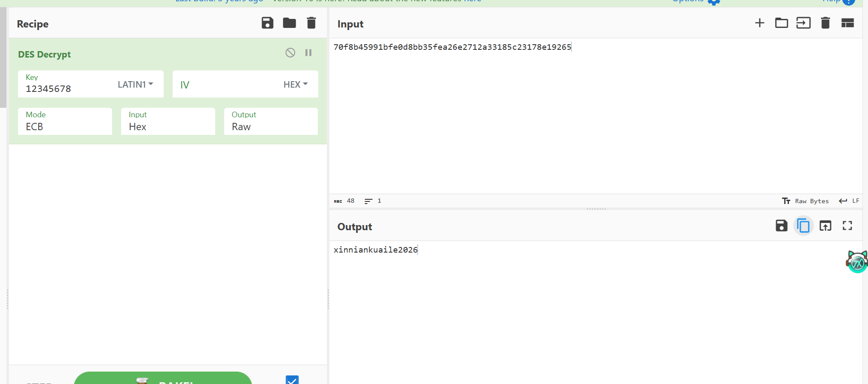The height and width of the screenshot is (384, 868).
Task: Save output to file
Action: pyautogui.click(x=781, y=226)
